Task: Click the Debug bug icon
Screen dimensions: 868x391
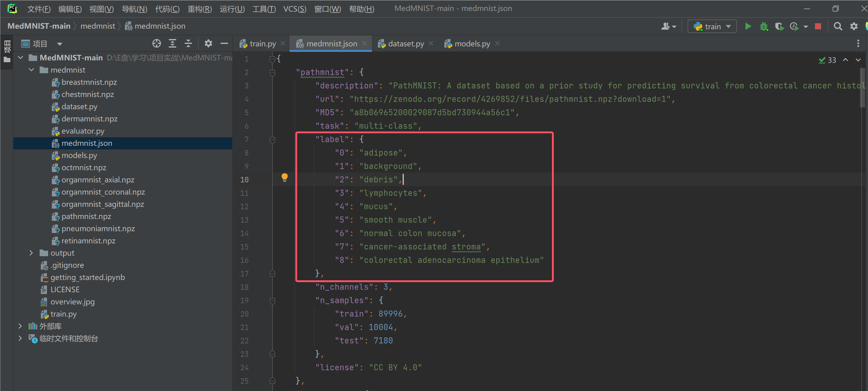Action: tap(763, 26)
